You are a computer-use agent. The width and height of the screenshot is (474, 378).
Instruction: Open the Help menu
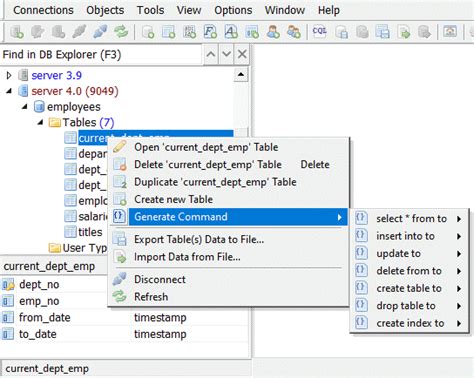pos(329,10)
